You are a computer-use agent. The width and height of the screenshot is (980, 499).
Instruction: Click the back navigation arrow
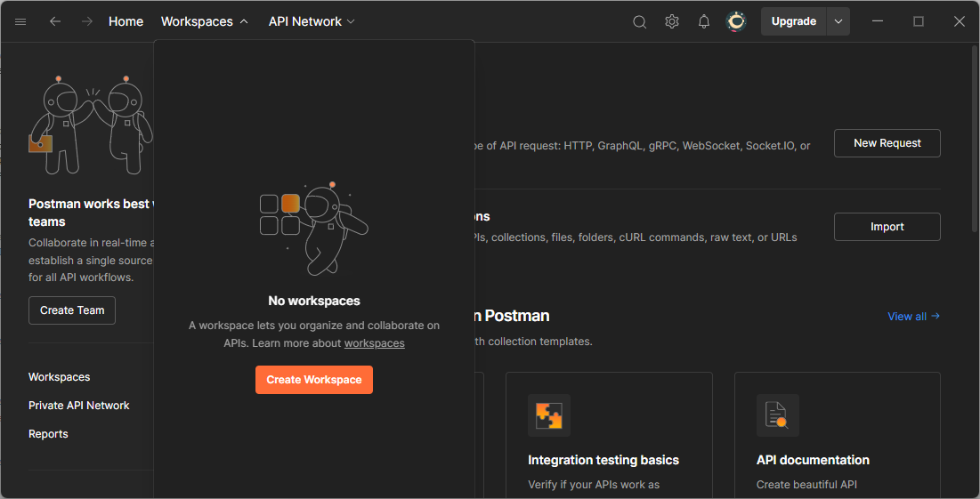55,21
